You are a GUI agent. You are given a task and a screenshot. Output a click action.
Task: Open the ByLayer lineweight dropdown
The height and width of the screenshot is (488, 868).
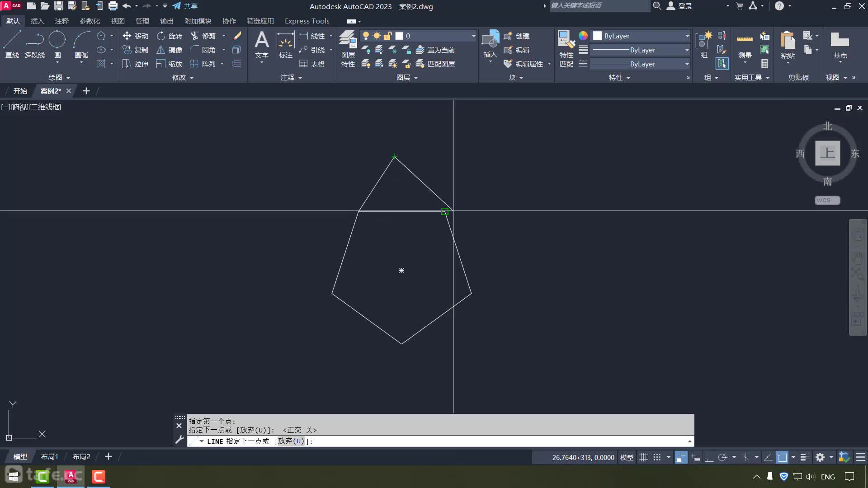tap(641, 50)
